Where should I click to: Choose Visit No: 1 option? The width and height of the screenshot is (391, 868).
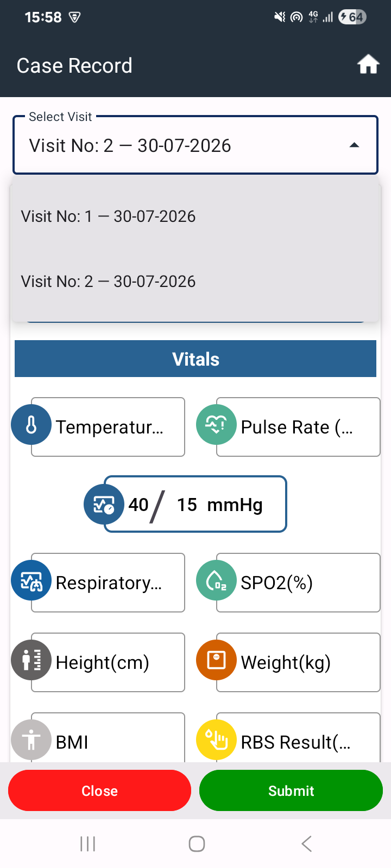tap(195, 216)
